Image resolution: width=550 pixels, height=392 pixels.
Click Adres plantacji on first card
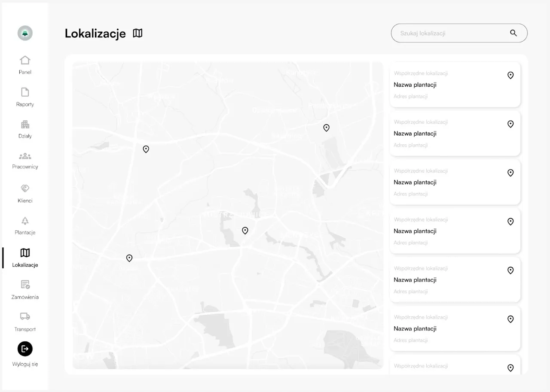point(411,97)
